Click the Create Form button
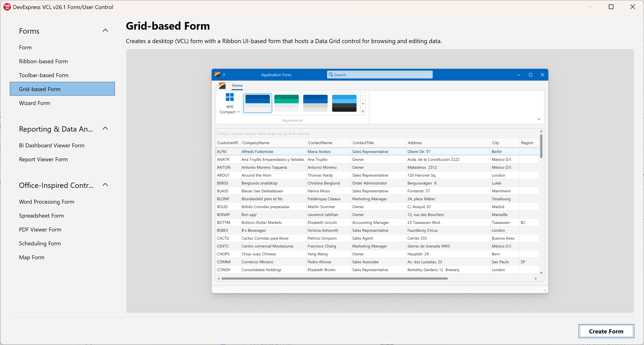644x345 pixels. coord(606,331)
